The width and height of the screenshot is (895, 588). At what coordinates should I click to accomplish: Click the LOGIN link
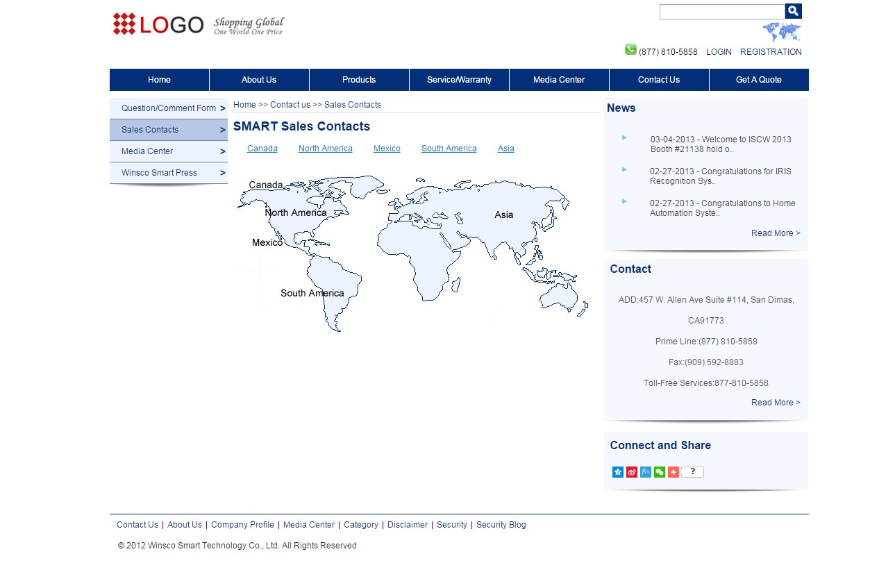[x=719, y=52]
